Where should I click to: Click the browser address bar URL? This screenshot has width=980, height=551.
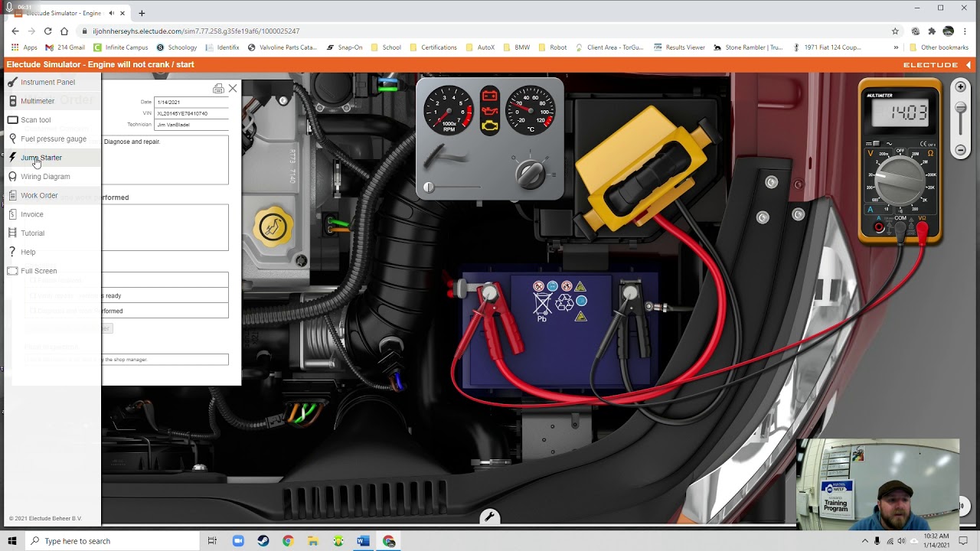[x=196, y=31]
